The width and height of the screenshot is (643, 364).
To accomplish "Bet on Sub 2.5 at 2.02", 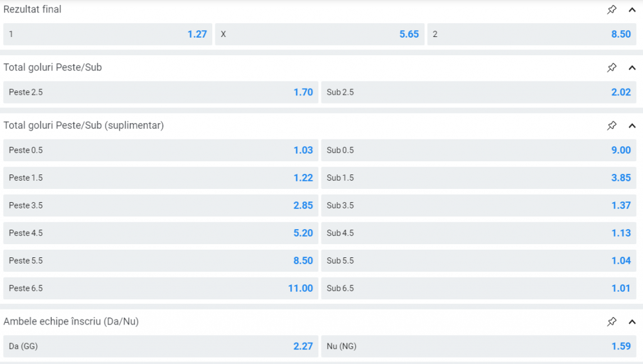I will point(478,92).
